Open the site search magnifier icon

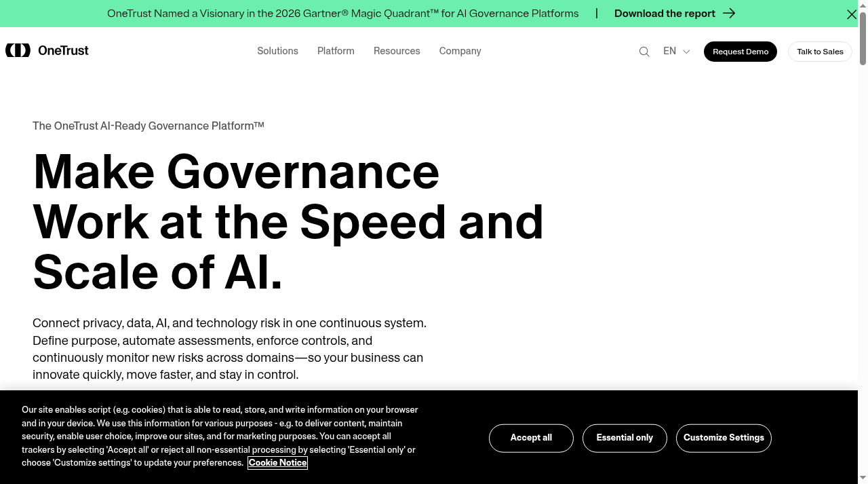click(644, 52)
